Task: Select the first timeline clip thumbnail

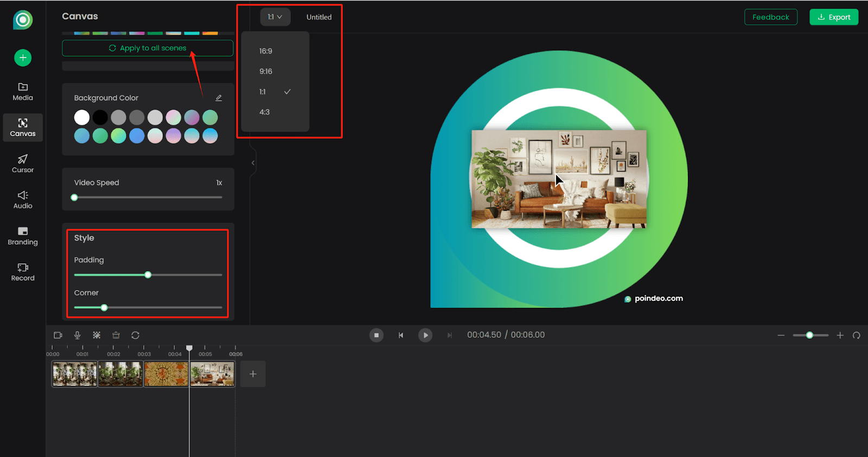Action: coord(74,374)
